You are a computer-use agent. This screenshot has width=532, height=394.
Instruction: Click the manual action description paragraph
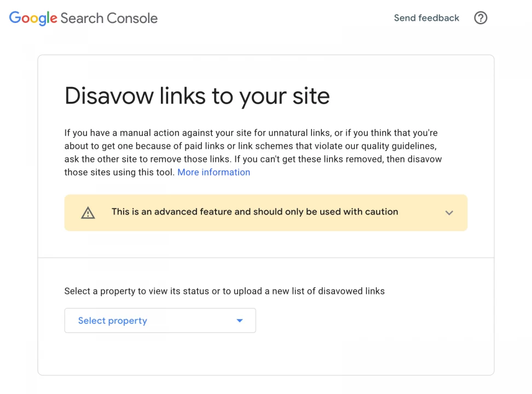click(x=253, y=152)
